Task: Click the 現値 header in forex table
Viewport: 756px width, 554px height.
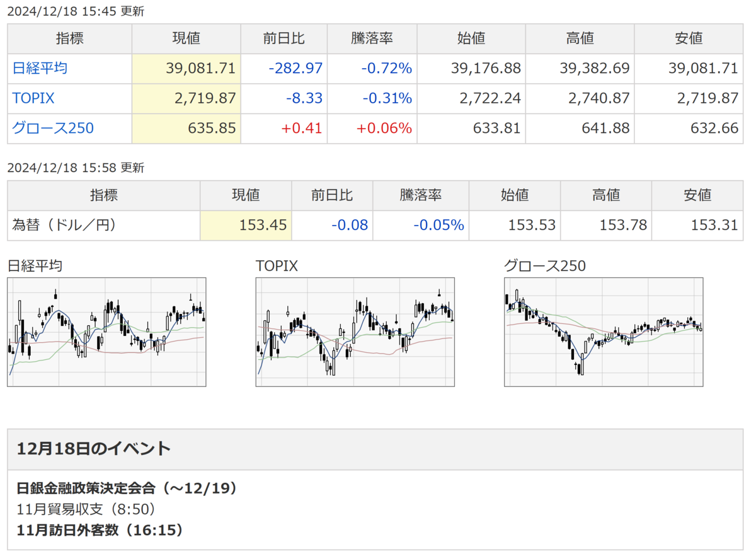Action: point(246,195)
